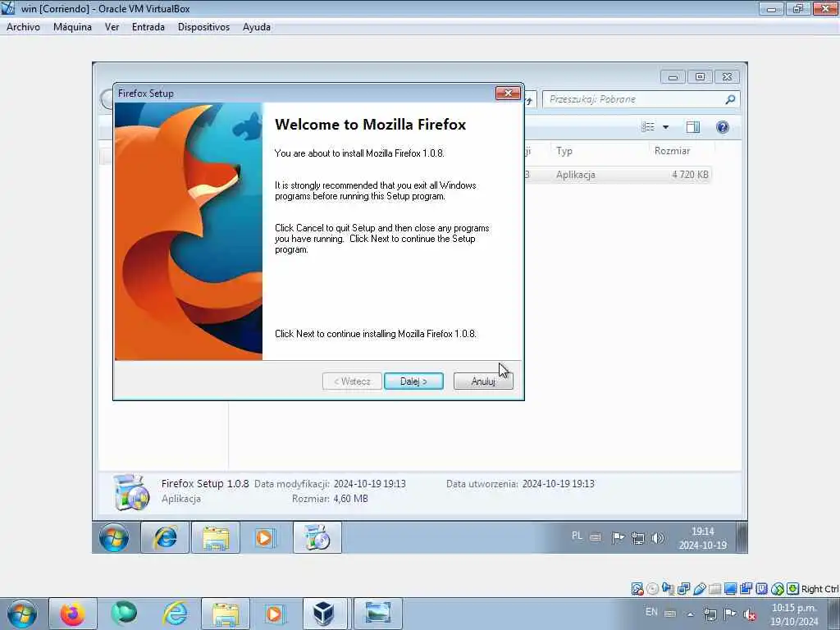Image resolution: width=840 pixels, height=630 pixels.
Task: Click the Anuluj button to cancel setup
Action: (x=483, y=381)
